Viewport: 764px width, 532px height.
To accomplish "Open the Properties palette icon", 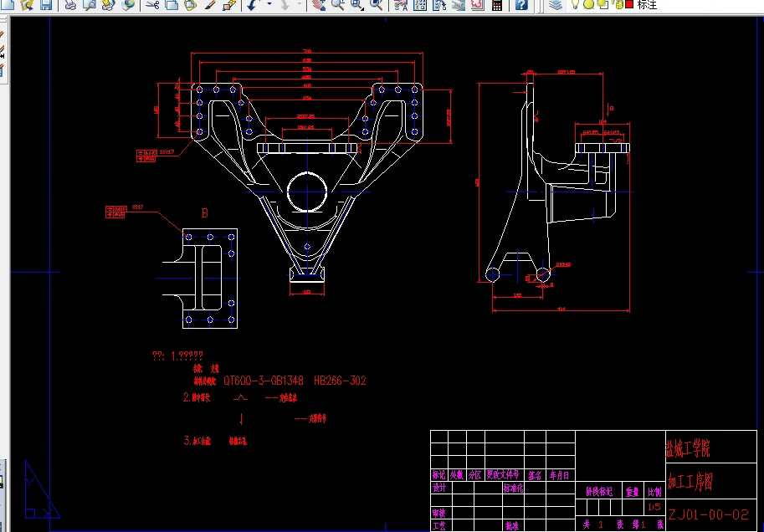I will (401, 5).
